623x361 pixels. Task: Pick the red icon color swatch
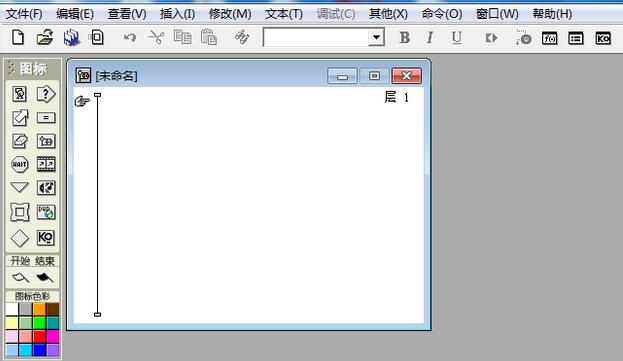click(x=39, y=337)
